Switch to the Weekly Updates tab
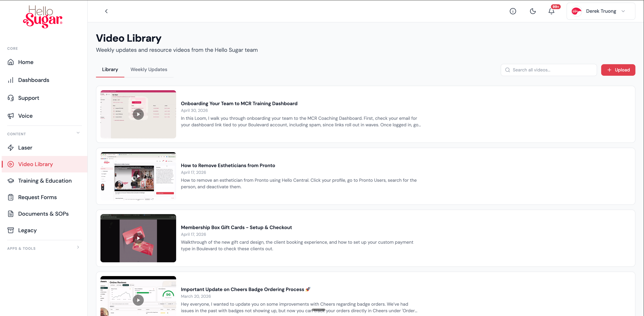 coord(149,70)
